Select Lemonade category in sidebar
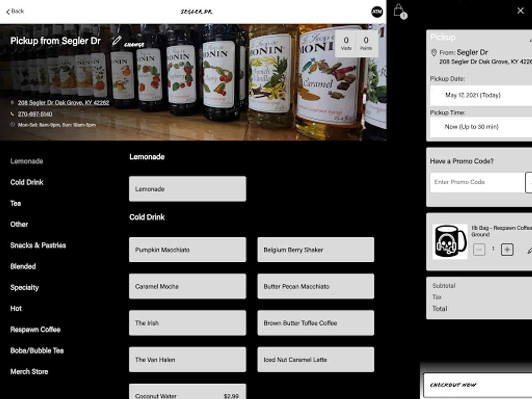 coord(27,161)
